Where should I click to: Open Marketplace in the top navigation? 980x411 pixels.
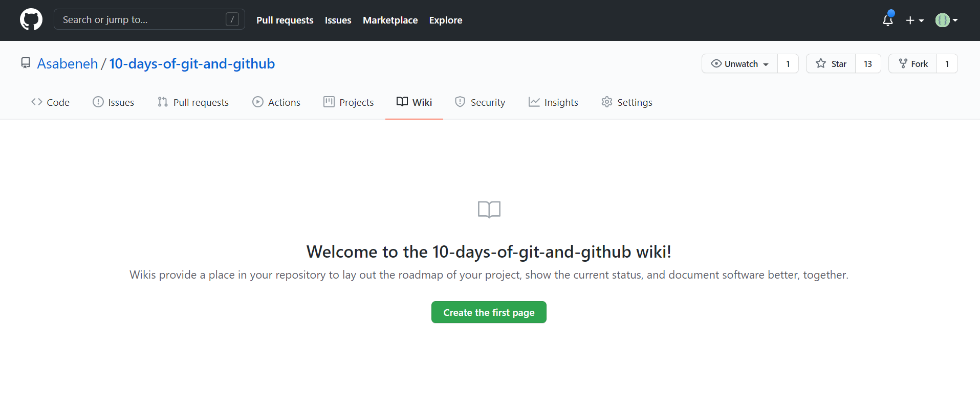pos(390,20)
